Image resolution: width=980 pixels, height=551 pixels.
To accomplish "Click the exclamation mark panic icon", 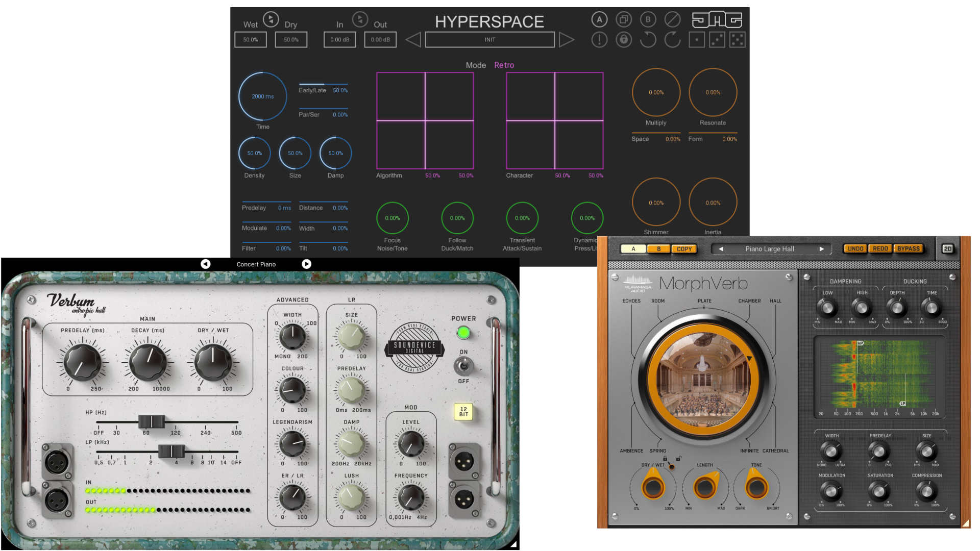I will 599,40.
